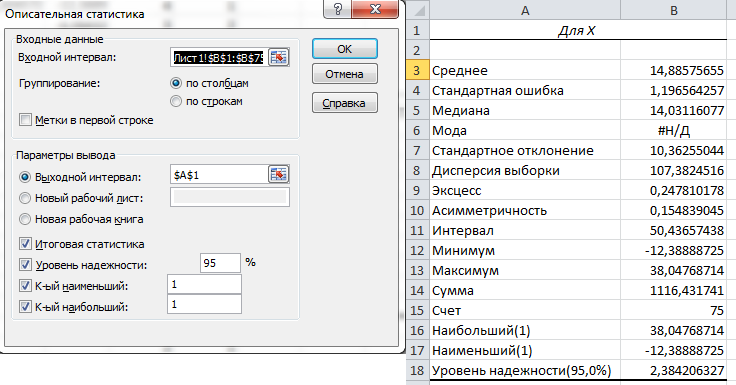Select column B header
The image size is (736, 385).
674,10
